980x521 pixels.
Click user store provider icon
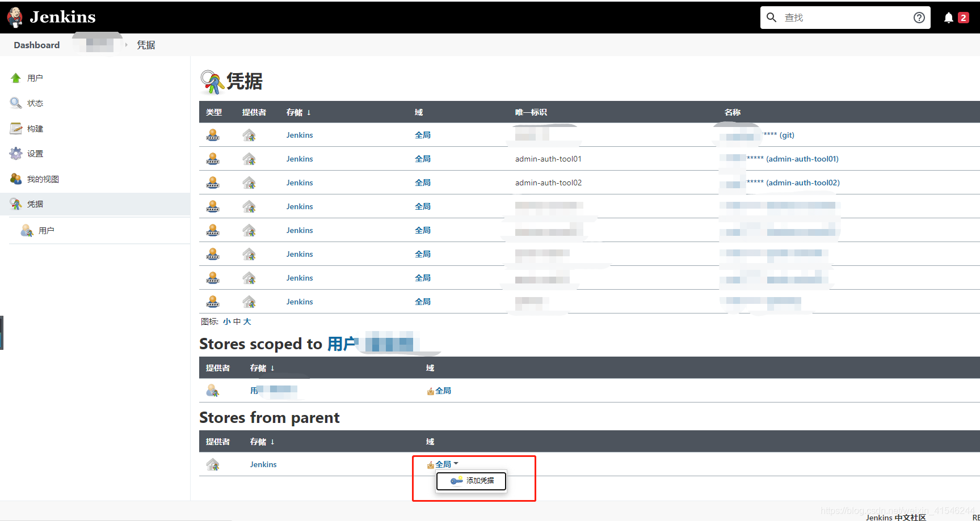pyautogui.click(x=213, y=391)
